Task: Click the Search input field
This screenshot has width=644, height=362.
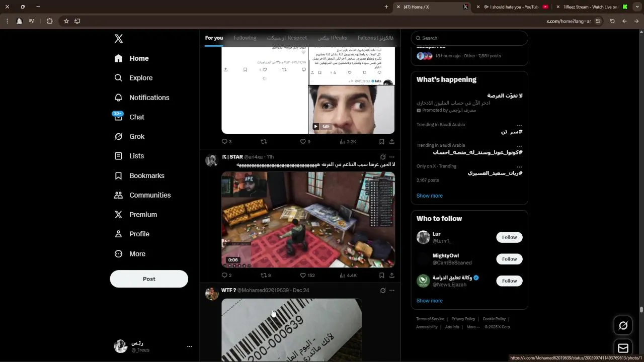Action: (x=469, y=38)
